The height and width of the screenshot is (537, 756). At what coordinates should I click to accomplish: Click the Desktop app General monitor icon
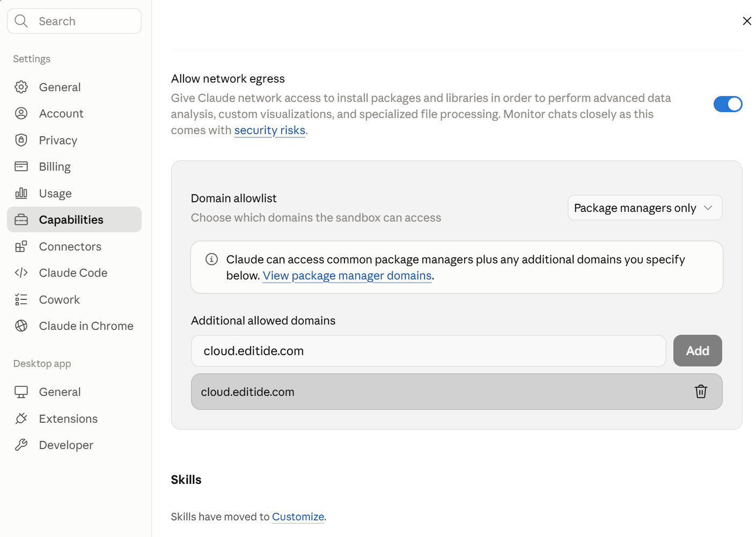coord(21,392)
